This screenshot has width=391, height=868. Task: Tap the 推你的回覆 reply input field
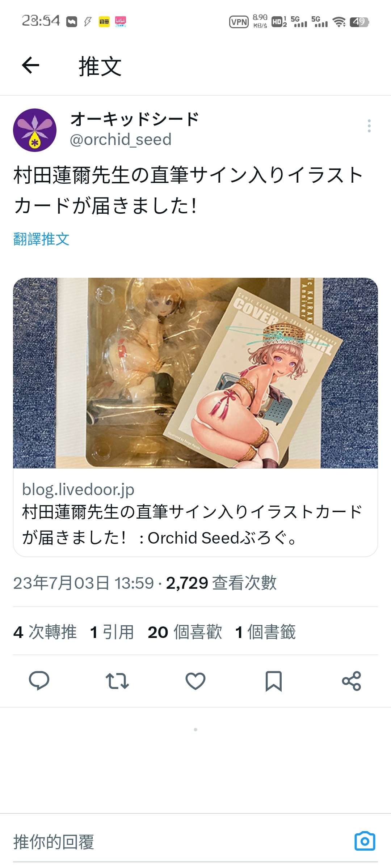pos(181,842)
